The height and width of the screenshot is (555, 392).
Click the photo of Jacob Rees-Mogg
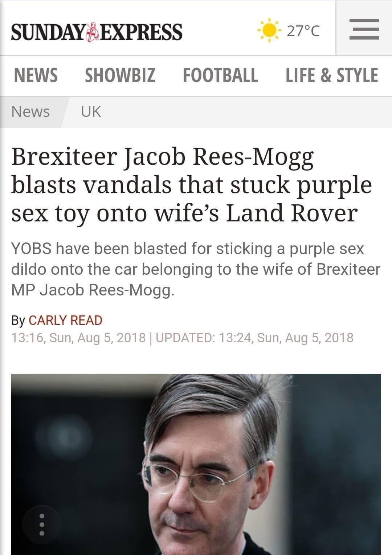pos(196,461)
